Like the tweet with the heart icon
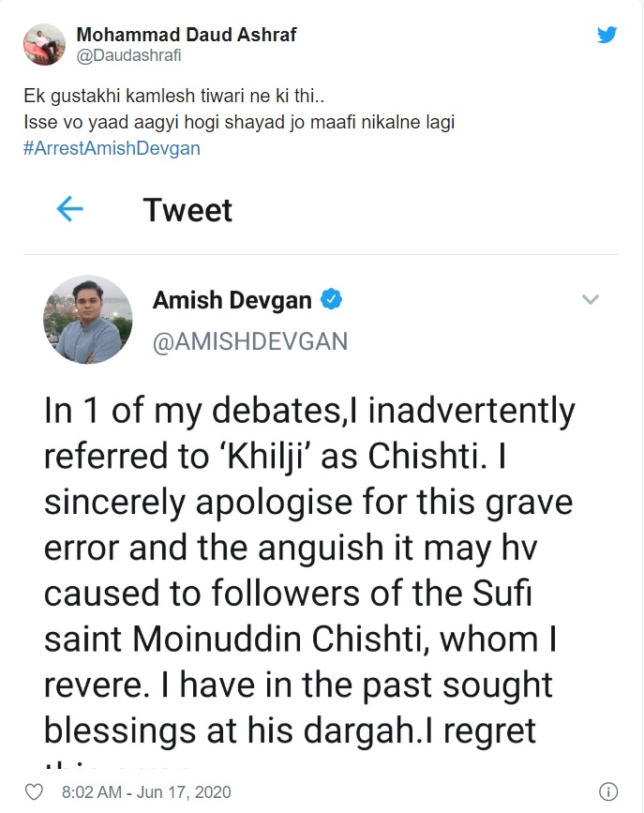The height and width of the screenshot is (813, 644). 35,792
